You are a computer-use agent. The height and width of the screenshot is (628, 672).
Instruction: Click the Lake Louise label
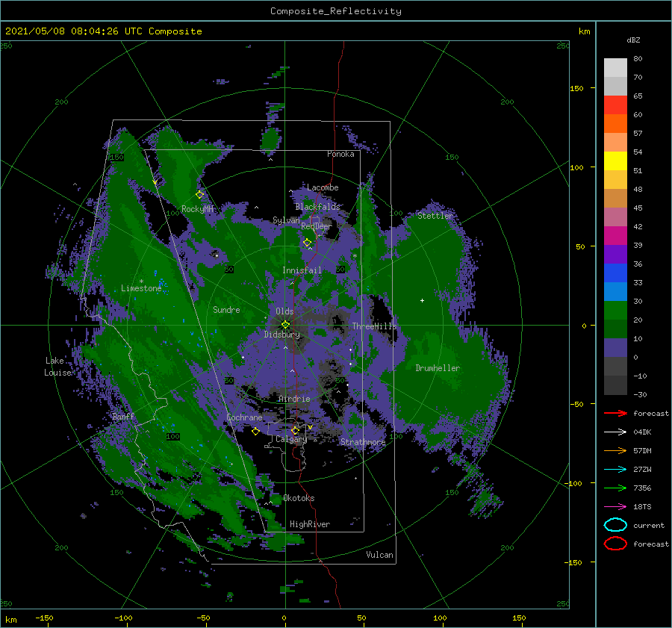(57, 367)
